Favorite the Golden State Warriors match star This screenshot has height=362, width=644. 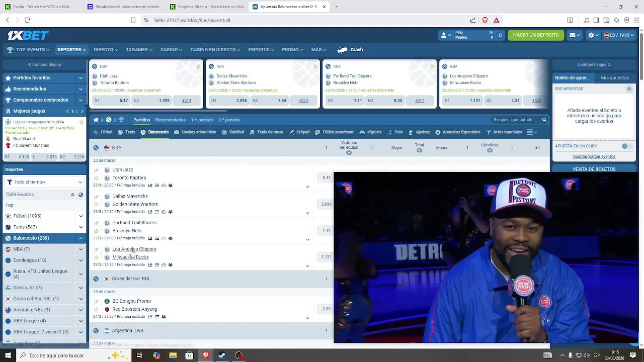96,205
